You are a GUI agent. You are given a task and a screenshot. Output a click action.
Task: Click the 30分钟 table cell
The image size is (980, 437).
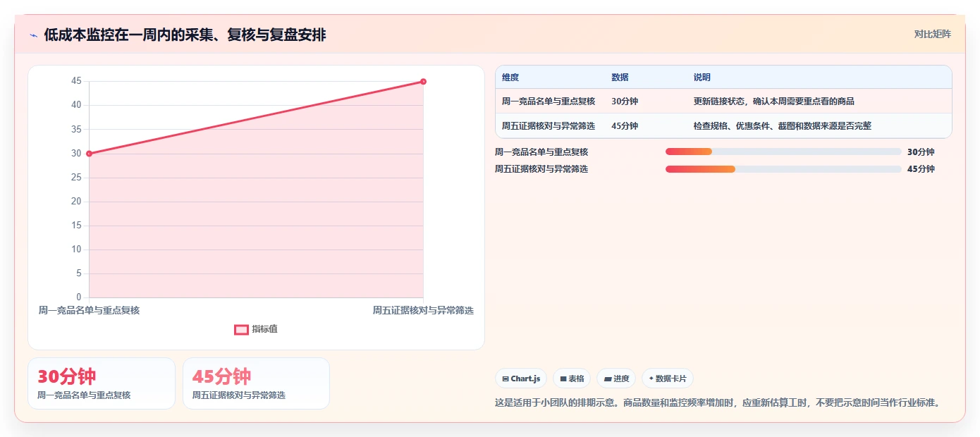[x=625, y=101]
